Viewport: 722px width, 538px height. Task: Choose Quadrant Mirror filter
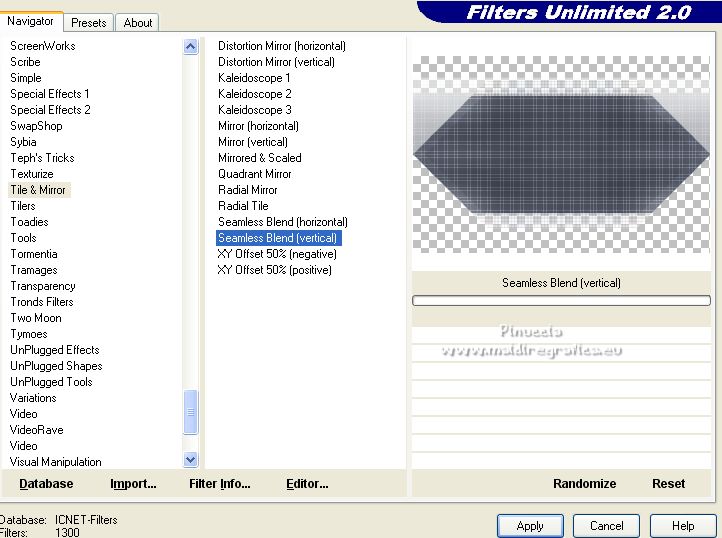click(x=255, y=174)
